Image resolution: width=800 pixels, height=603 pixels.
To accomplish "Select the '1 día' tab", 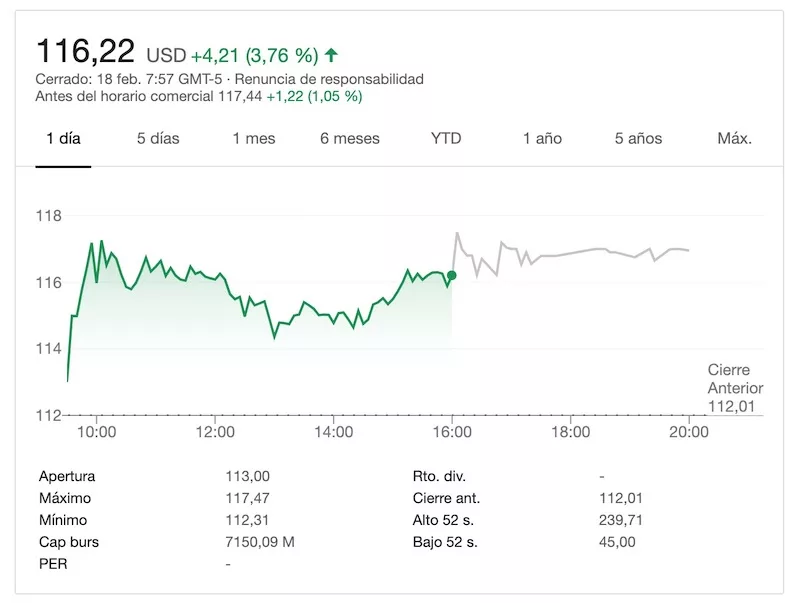I will tap(63, 138).
